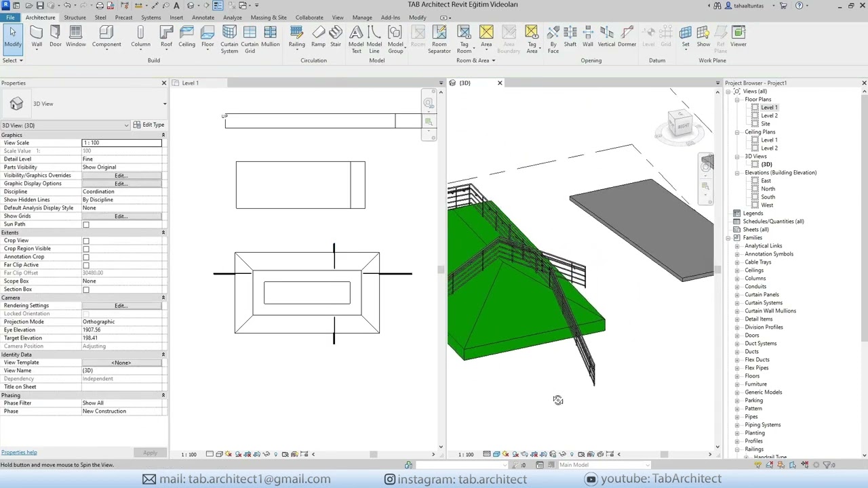Expand the Curtain Panels family node
The height and width of the screenshot is (488, 868).
point(737,295)
